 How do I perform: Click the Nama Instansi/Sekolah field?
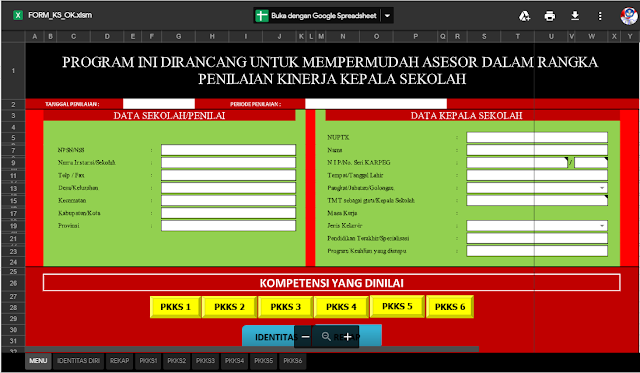(228, 162)
